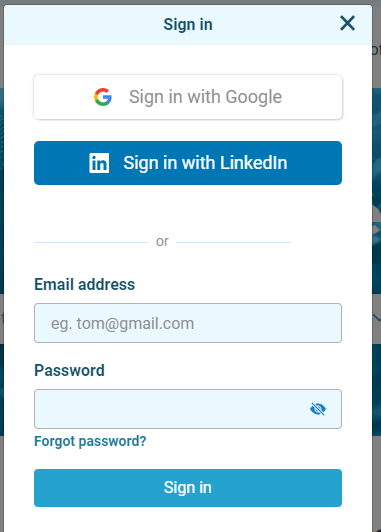The height and width of the screenshot is (532, 381).
Task: Click the "or" divider text
Action: [x=162, y=242]
